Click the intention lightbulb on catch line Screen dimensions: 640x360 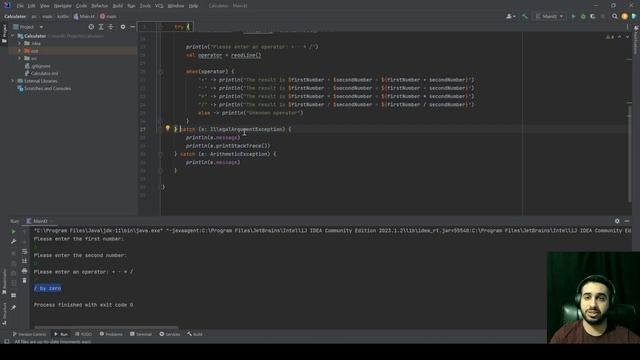[x=167, y=129]
